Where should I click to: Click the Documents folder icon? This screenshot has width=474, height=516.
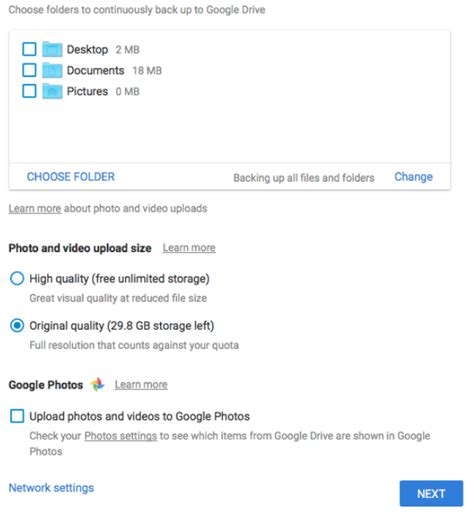52,70
